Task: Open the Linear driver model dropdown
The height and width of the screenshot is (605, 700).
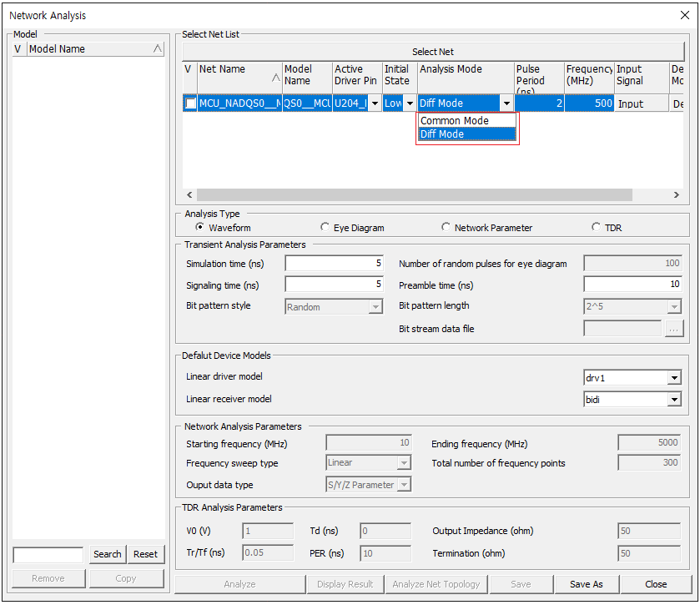Action: coord(674,378)
